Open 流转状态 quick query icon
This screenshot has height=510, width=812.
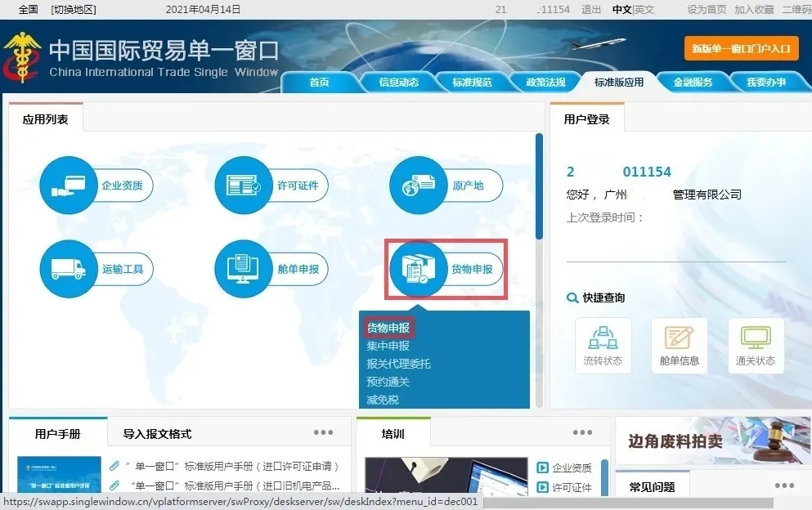point(603,345)
